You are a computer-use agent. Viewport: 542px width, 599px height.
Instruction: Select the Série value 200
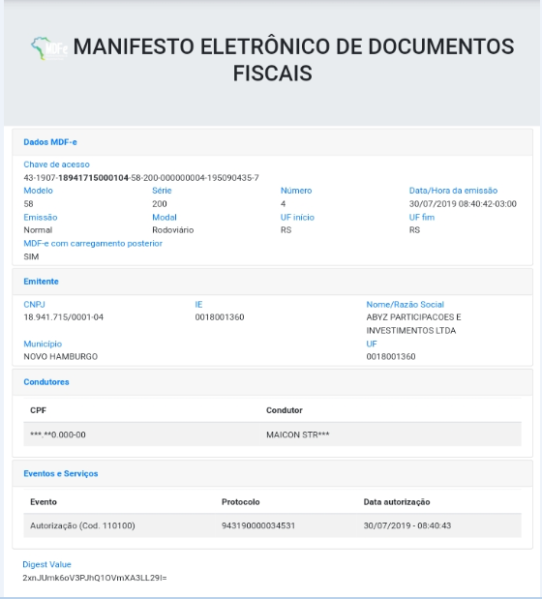[160, 204]
